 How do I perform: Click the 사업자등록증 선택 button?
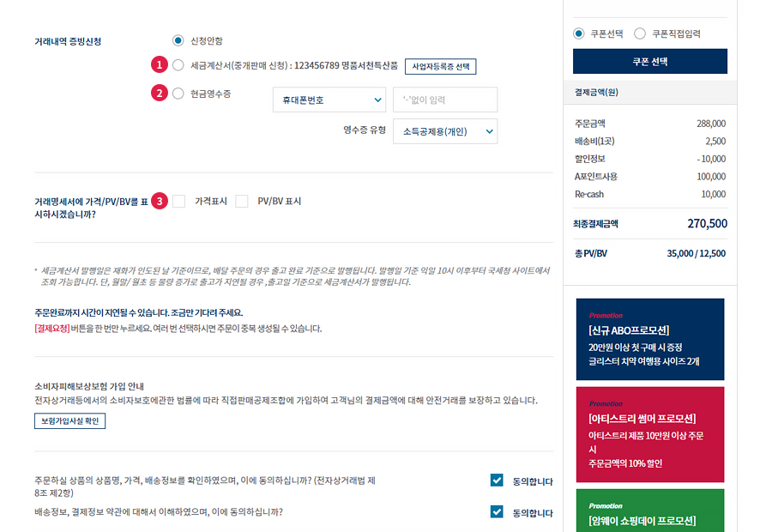(x=441, y=67)
